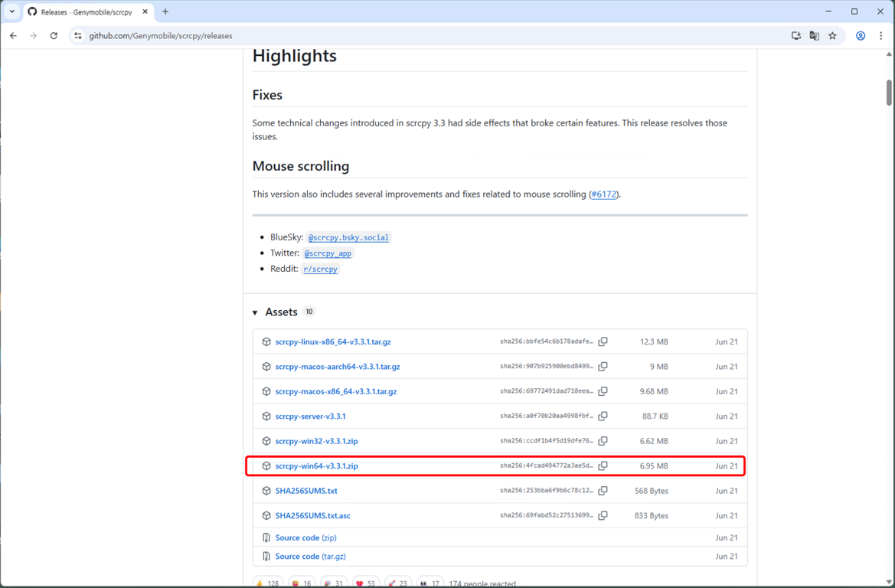
Task: Copy sha256 of scrcpy-win64-v3.3.1.zip
Action: [x=603, y=465]
